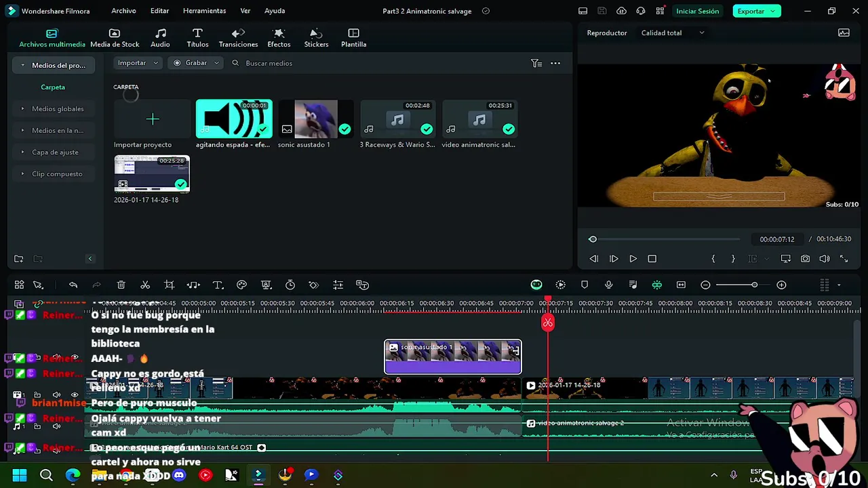Expand the Medios en la n... section
The image size is (868, 488).
(23, 130)
